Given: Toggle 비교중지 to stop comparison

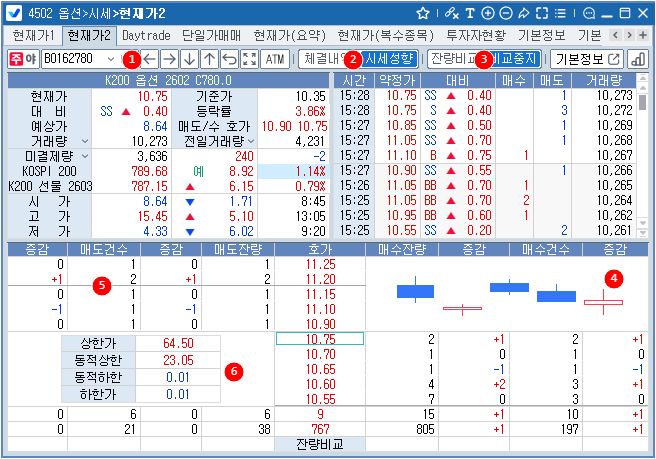Looking at the screenshot, I should coord(517,59).
